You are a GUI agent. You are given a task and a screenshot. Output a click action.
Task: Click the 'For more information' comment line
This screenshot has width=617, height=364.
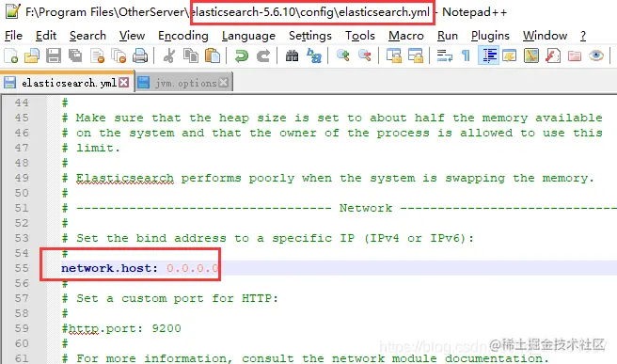pyautogui.click(x=305, y=358)
